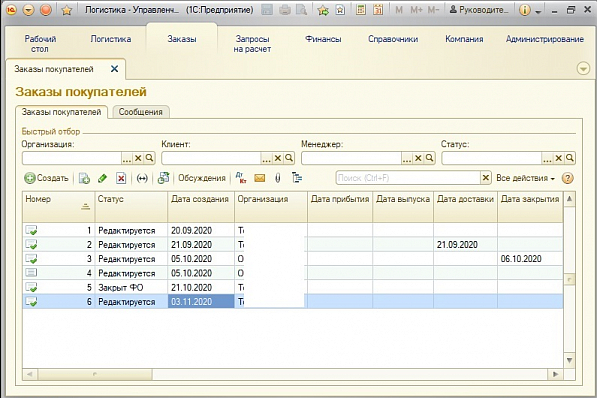Click the Клиент filter input field

coord(211,158)
